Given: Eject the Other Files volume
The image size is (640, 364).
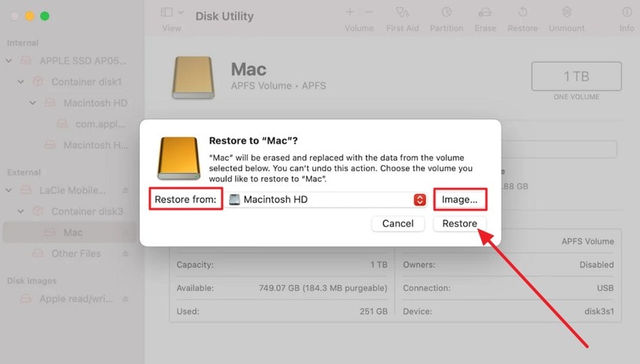Looking at the screenshot, I should coord(125,253).
